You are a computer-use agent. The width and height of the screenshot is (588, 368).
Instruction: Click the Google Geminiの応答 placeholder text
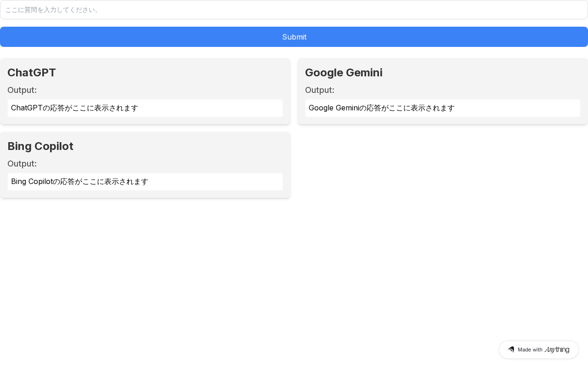point(381,108)
